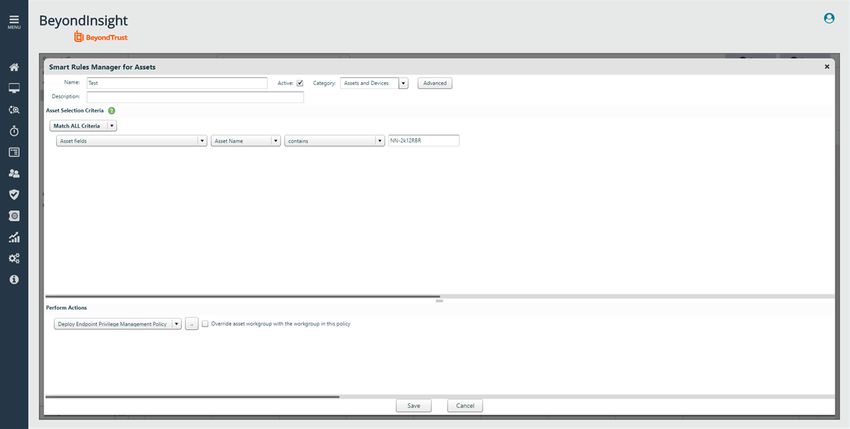Click the actions pane horizontal scrollbar
This screenshot has height=429, width=850.
[192, 397]
